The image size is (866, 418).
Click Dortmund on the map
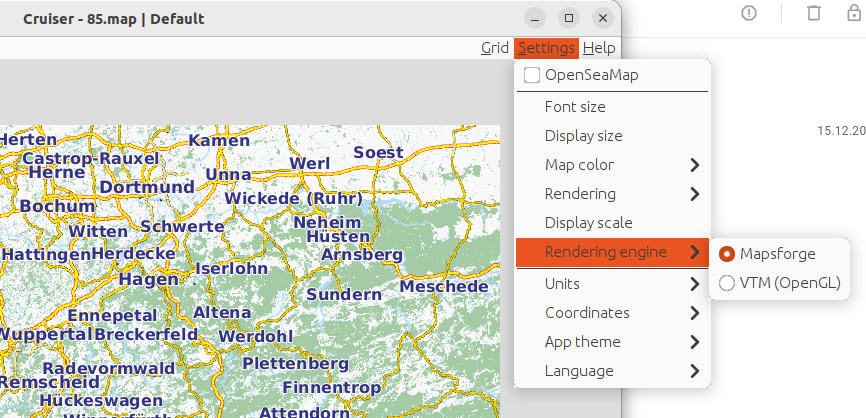click(x=147, y=187)
